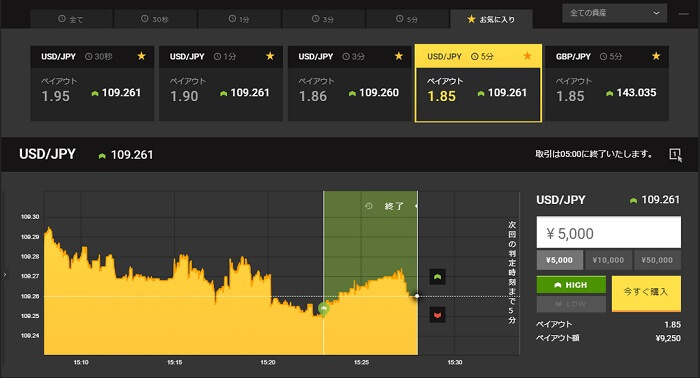Select the HIGH option
700x378 pixels.
point(571,285)
